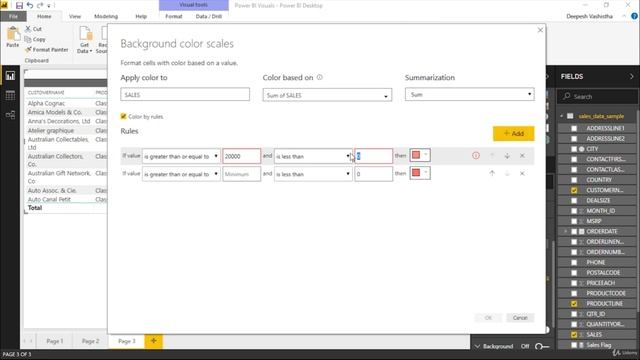Open the Home ribbon tab

[x=44, y=16]
